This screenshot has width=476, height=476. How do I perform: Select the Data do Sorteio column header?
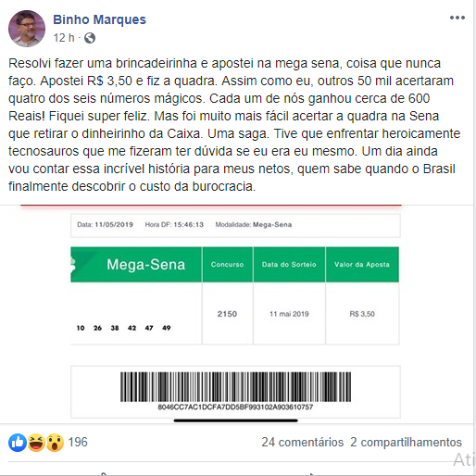pyautogui.click(x=289, y=265)
